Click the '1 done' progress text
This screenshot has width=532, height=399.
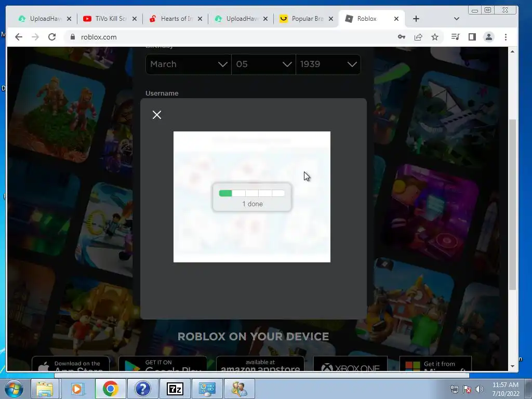click(x=252, y=204)
